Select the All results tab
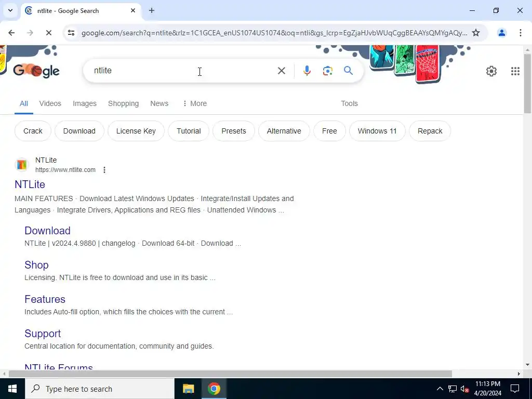532x399 pixels. pos(24,103)
